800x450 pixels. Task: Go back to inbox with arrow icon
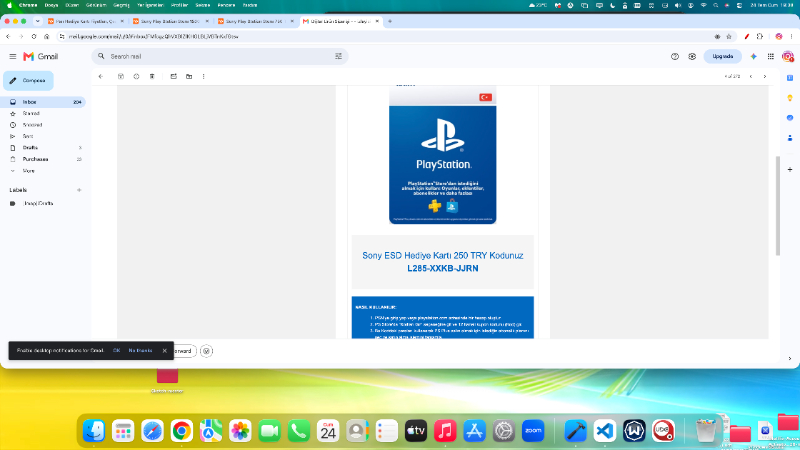(101, 77)
